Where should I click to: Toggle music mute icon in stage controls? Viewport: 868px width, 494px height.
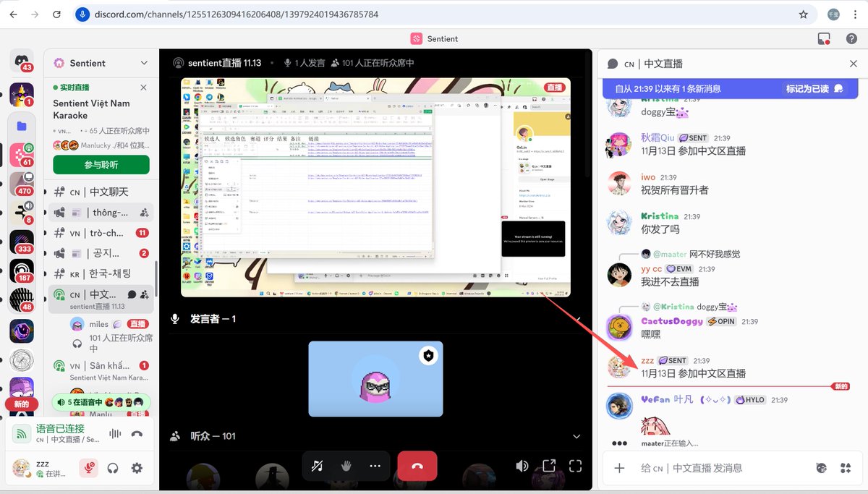tap(317, 466)
